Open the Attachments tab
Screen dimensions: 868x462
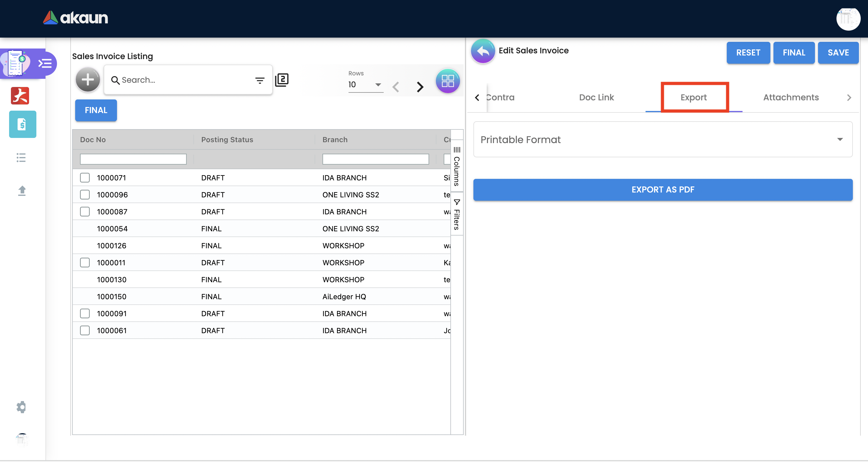[x=790, y=97]
